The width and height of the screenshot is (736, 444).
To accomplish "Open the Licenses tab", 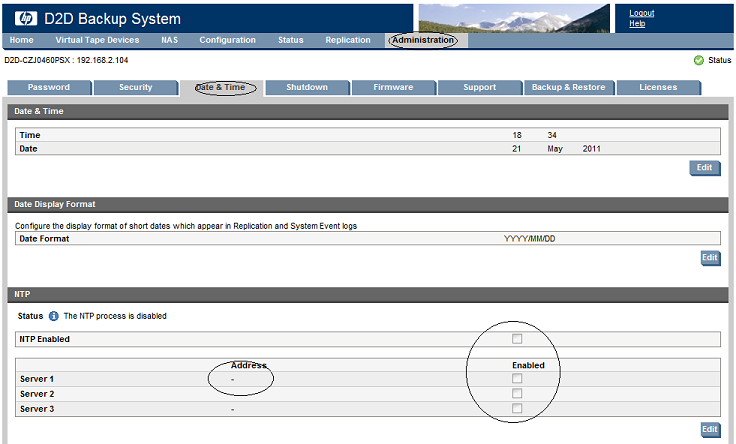I will point(658,87).
